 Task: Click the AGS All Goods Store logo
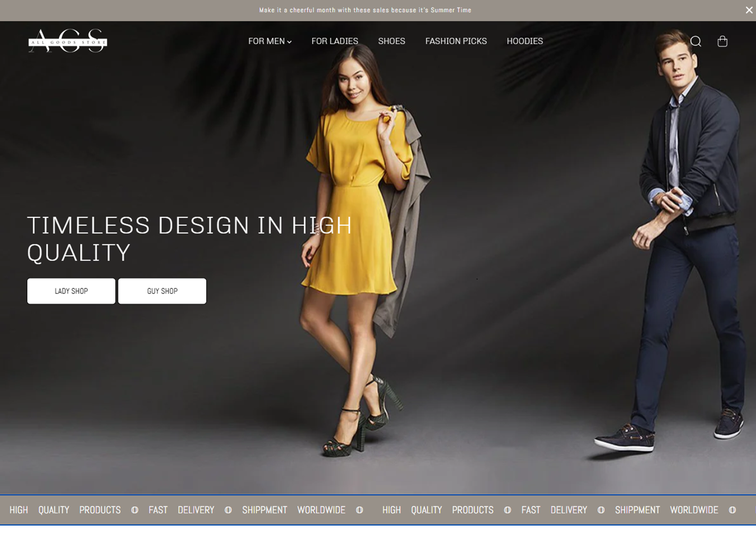click(68, 41)
